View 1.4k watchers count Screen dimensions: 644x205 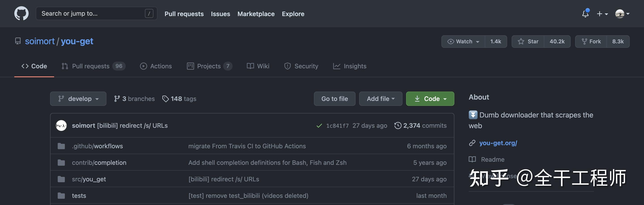[496, 42]
